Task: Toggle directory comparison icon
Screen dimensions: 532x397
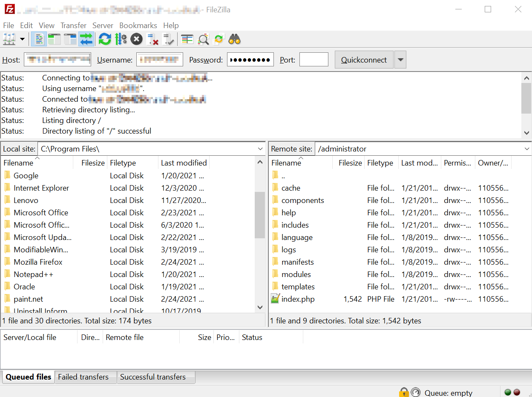Action: point(204,40)
